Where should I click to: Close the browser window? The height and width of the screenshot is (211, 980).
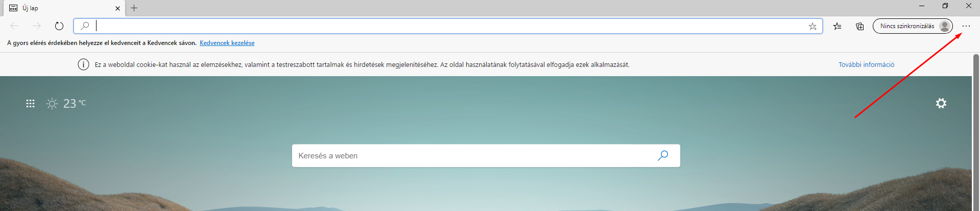968,6
